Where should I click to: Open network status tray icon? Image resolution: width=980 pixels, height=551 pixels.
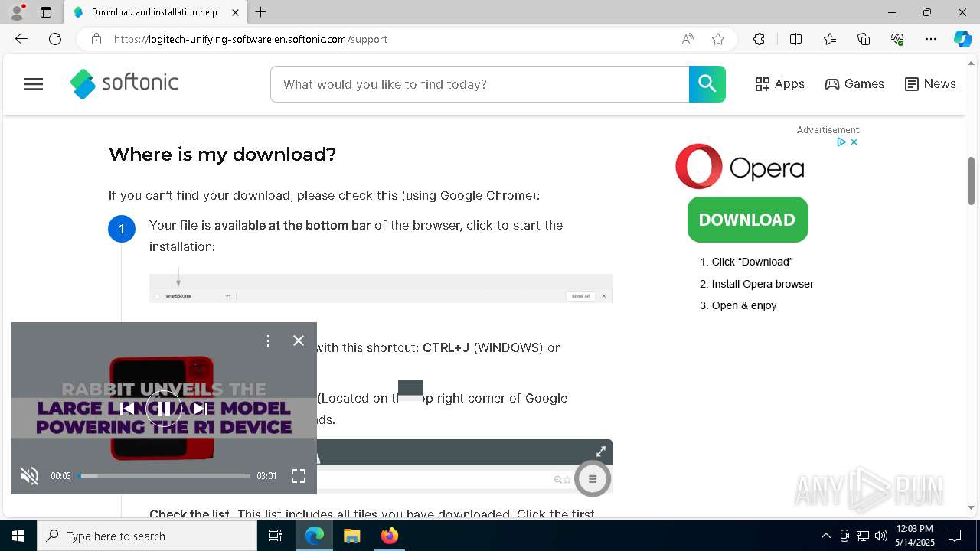coord(863,536)
